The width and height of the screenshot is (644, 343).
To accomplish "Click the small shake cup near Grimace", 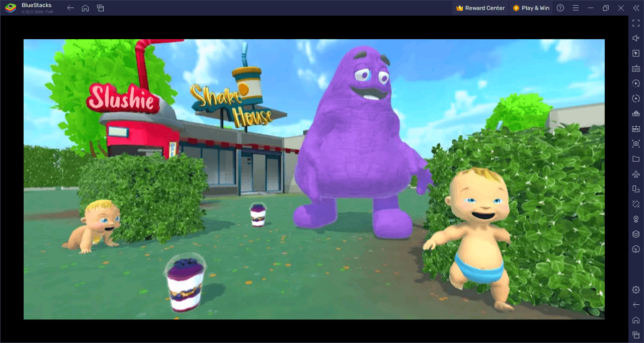I will tap(258, 215).
